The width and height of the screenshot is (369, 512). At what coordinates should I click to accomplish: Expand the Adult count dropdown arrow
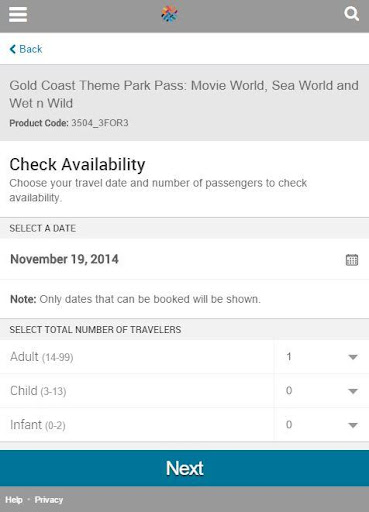(x=353, y=357)
